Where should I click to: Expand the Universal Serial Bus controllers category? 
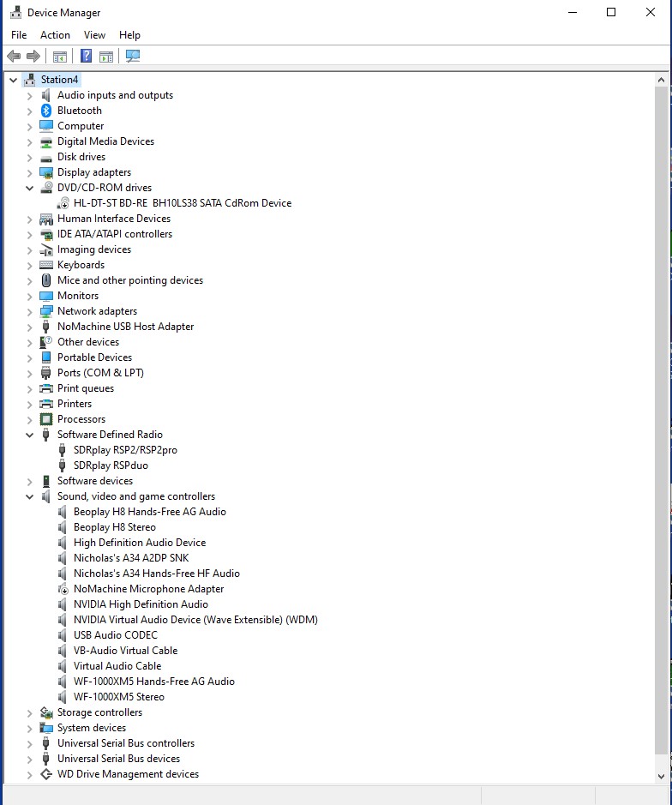[29, 744]
